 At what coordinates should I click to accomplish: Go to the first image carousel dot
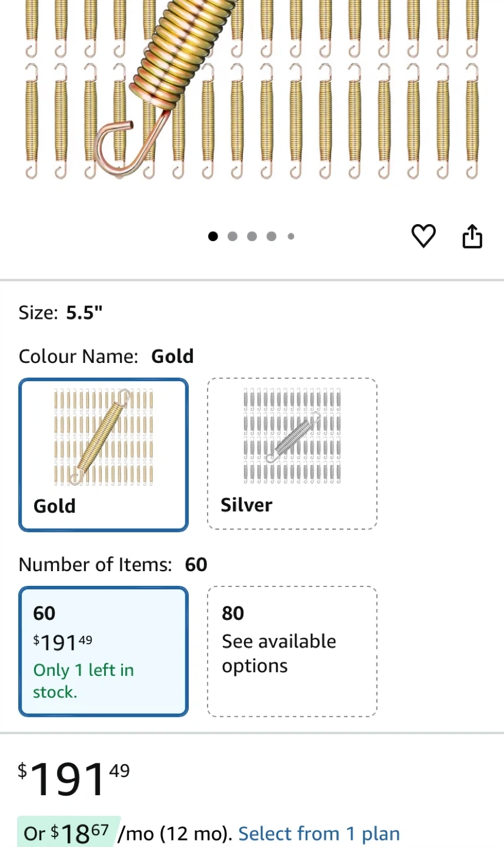(x=213, y=236)
